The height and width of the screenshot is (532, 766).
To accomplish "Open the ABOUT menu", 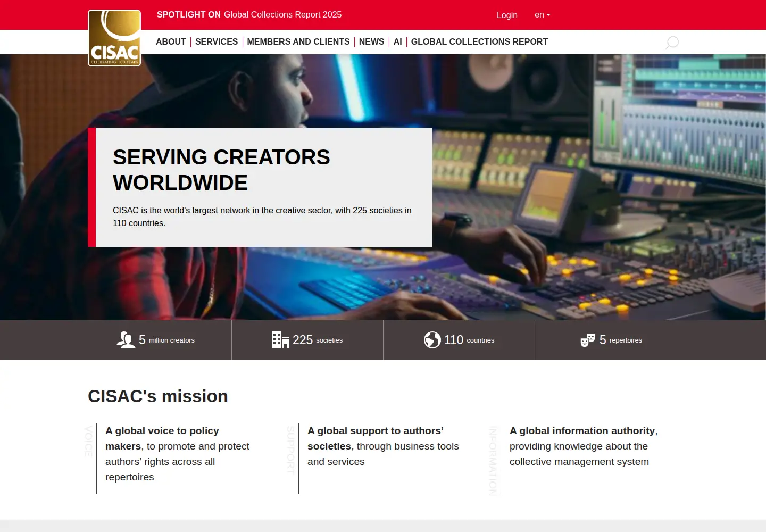I will [171, 42].
